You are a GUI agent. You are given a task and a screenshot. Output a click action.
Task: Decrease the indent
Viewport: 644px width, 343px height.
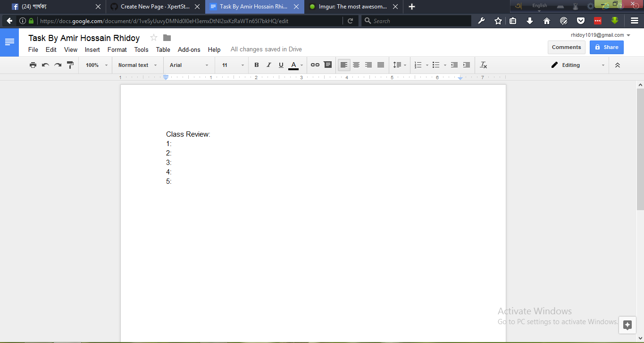click(454, 65)
